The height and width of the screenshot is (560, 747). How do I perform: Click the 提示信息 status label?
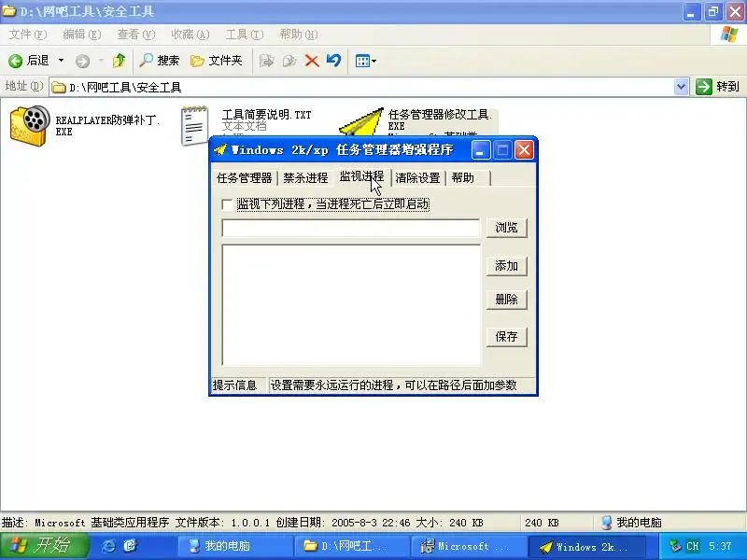[x=234, y=385]
